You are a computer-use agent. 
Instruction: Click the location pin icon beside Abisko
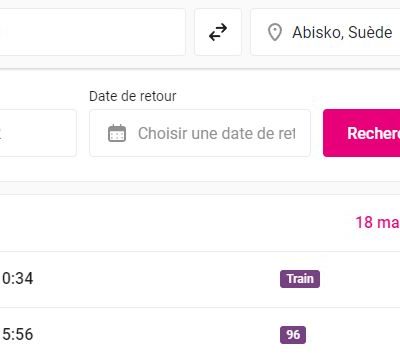tap(275, 32)
